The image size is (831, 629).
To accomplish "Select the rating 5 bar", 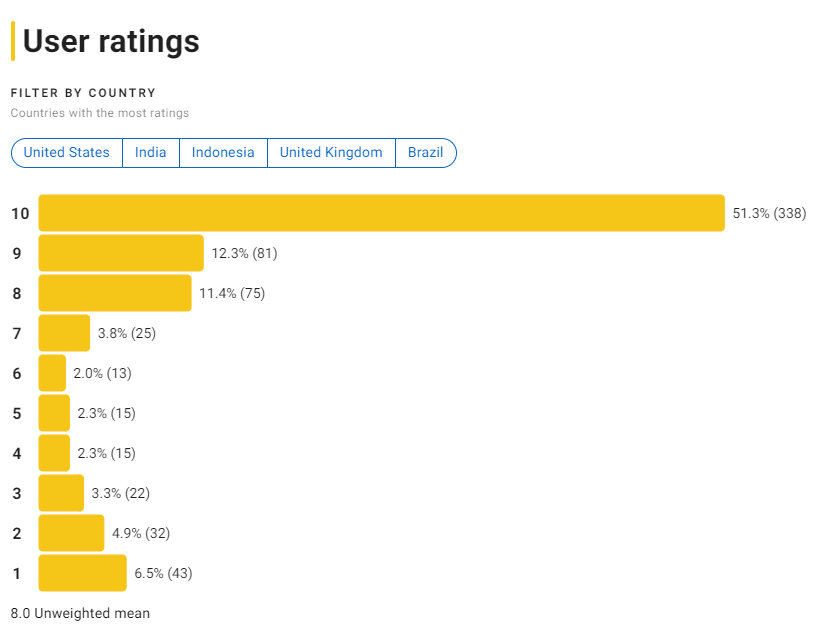I will pos(54,413).
